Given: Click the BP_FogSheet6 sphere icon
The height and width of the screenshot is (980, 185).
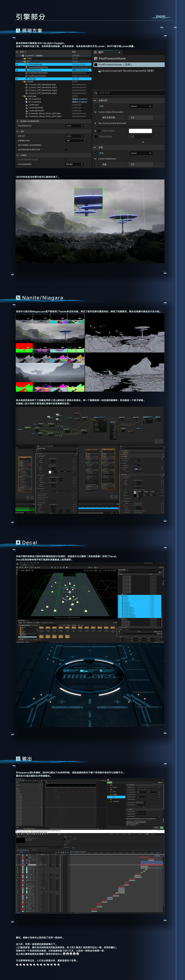Looking at the screenshot, I should [x=27, y=102].
